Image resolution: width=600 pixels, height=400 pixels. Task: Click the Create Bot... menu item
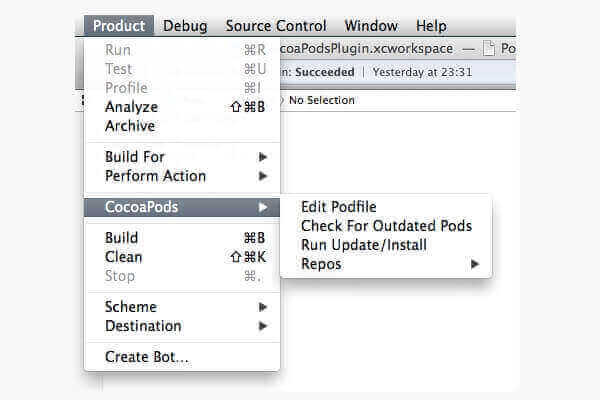[x=147, y=357]
